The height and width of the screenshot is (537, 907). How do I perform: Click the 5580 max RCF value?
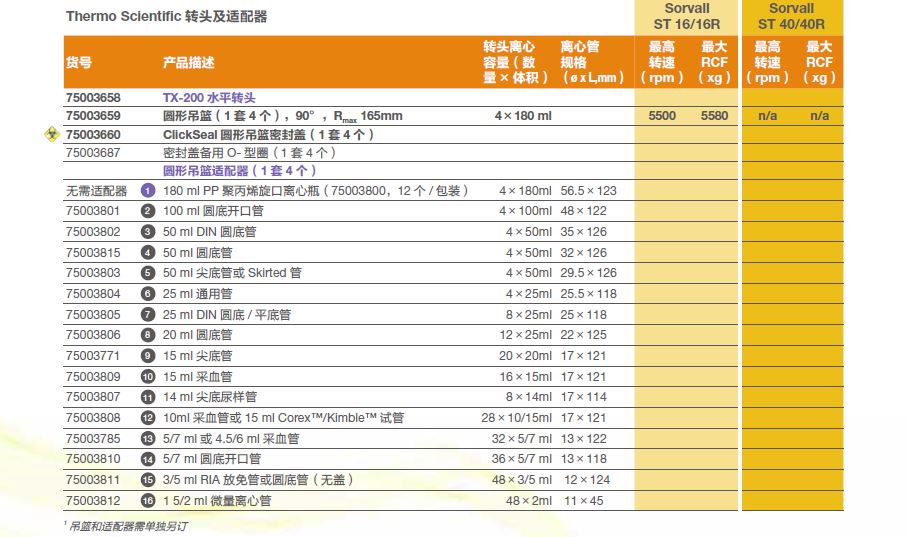pos(714,116)
